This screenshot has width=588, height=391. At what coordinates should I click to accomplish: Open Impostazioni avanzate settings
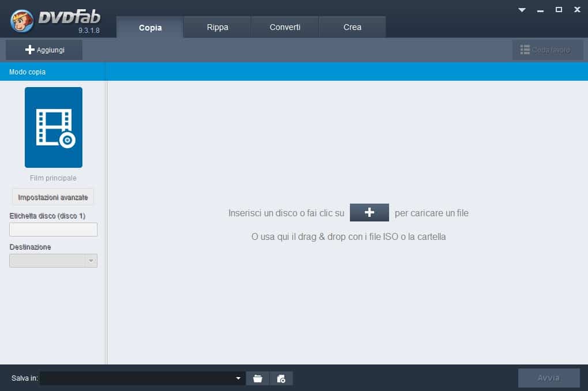tap(53, 197)
